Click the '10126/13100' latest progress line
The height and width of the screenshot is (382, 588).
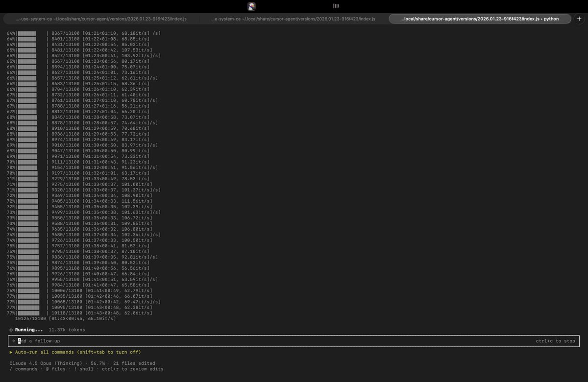66,318
